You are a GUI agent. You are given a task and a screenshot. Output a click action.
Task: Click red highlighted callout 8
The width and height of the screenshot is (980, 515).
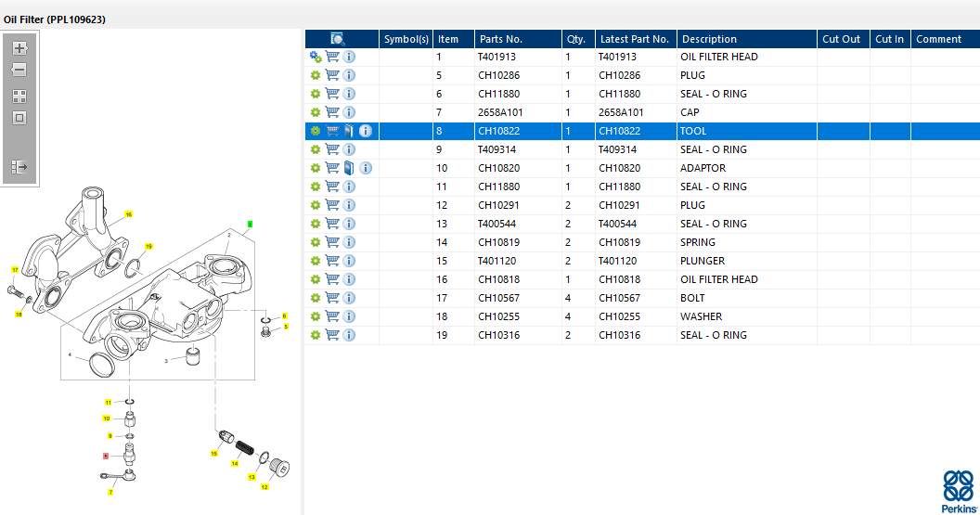click(106, 457)
